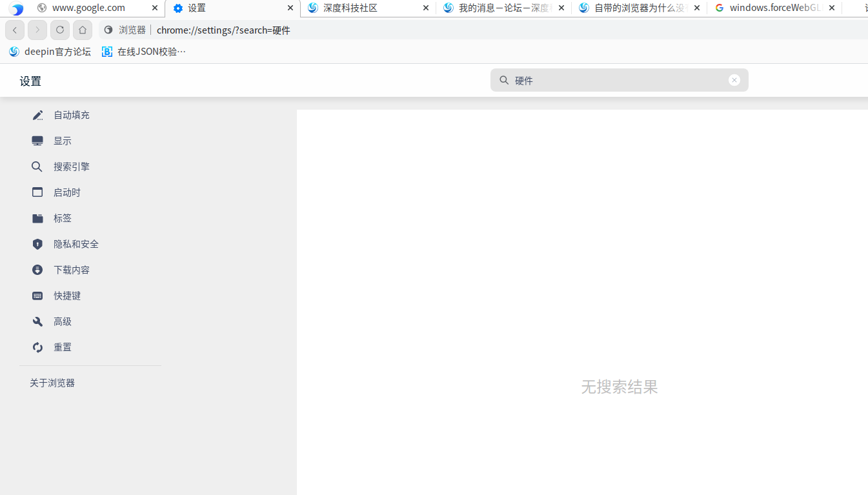
Task: Open 在线JSON校验 bookmark
Action: click(x=144, y=52)
